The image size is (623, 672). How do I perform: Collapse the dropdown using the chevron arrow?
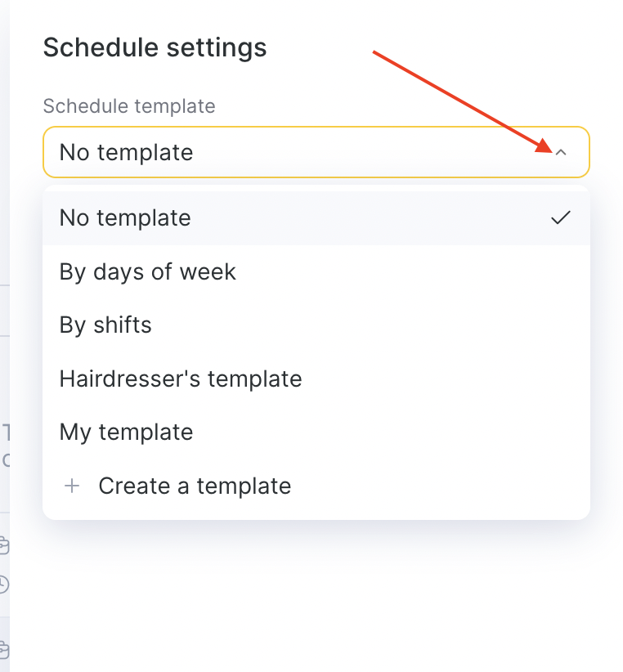(x=560, y=152)
